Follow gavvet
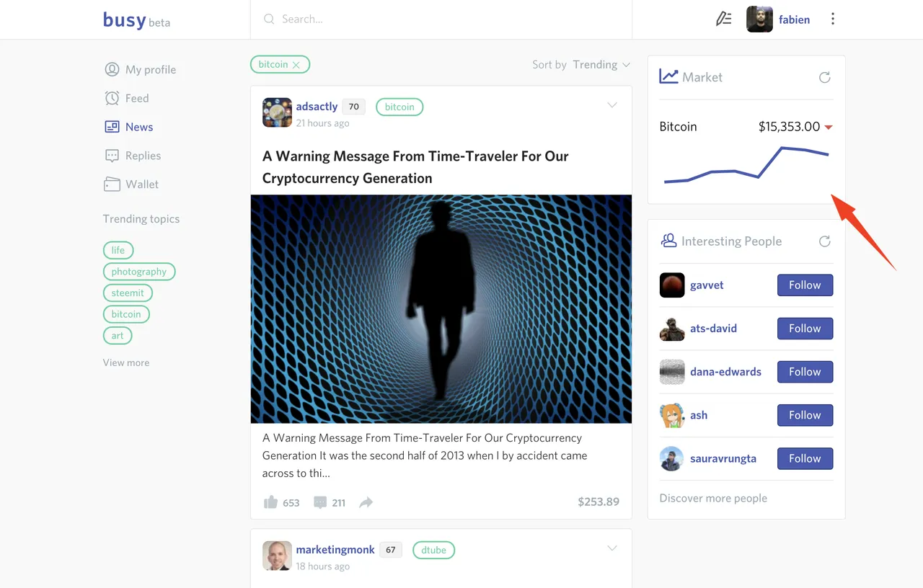923x588 pixels. point(805,285)
